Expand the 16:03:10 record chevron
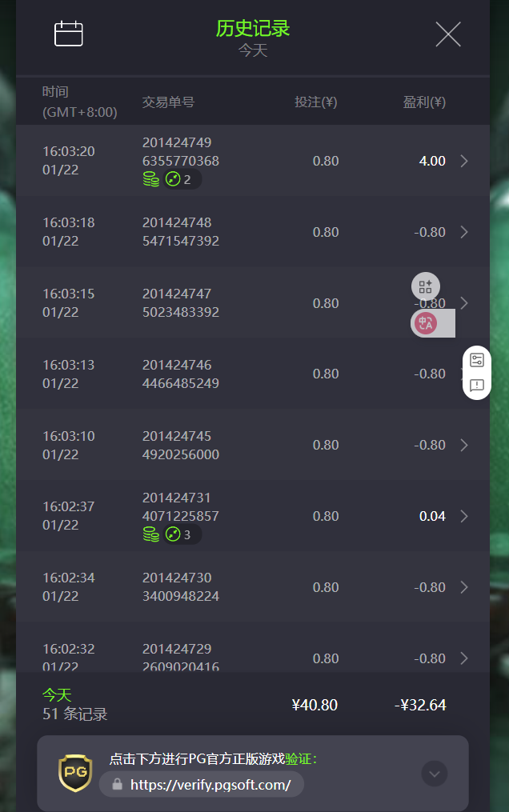 [x=464, y=445]
